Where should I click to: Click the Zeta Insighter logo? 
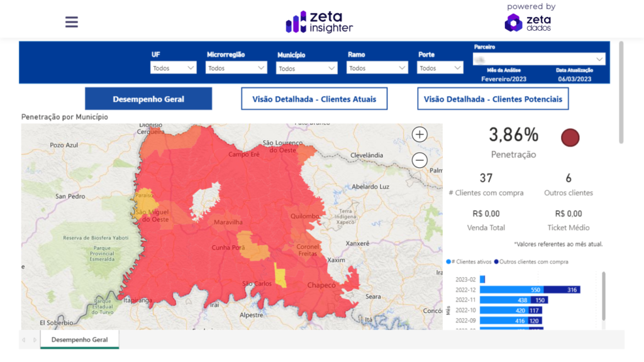pos(319,22)
